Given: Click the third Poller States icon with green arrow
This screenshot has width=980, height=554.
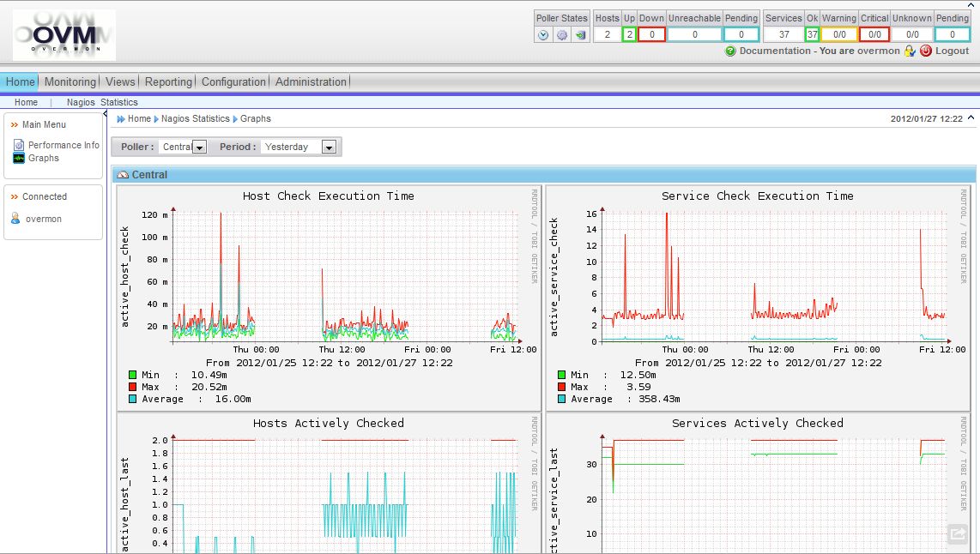Looking at the screenshot, I should click(581, 35).
